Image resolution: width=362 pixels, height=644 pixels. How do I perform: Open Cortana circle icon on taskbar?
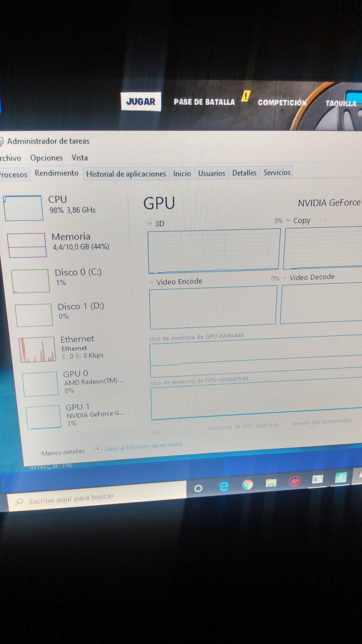click(x=198, y=488)
